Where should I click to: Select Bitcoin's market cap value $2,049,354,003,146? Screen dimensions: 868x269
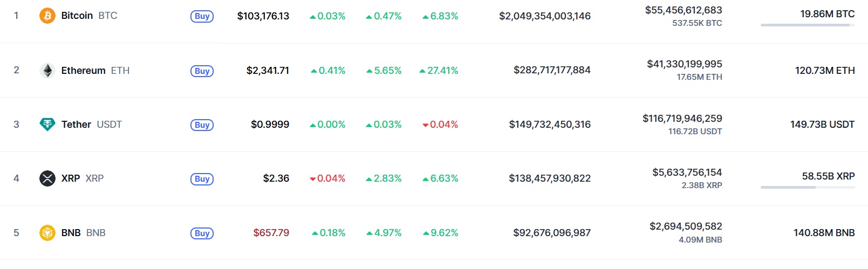(x=545, y=16)
